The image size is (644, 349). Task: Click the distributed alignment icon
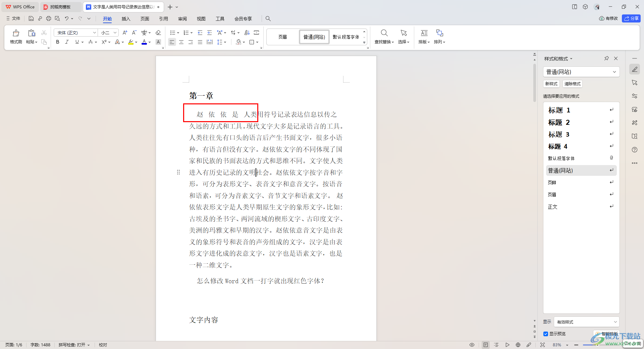pos(210,42)
